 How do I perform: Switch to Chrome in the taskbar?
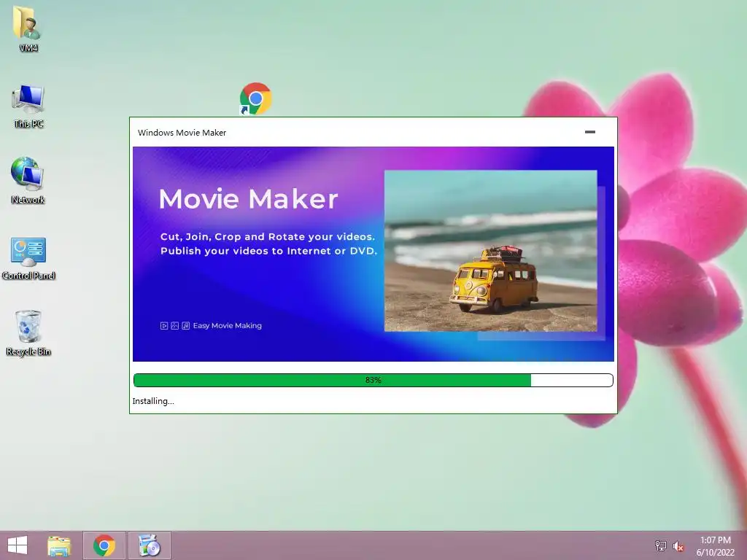(104, 545)
